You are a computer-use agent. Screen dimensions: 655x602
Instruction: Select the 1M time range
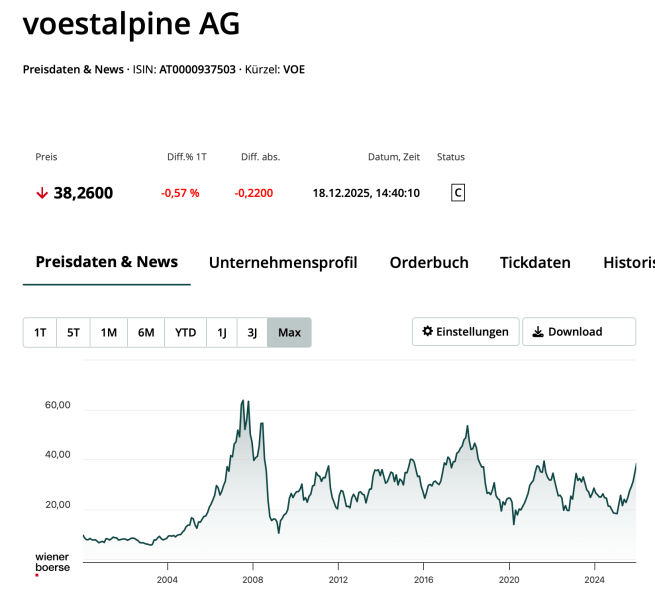tap(109, 332)
